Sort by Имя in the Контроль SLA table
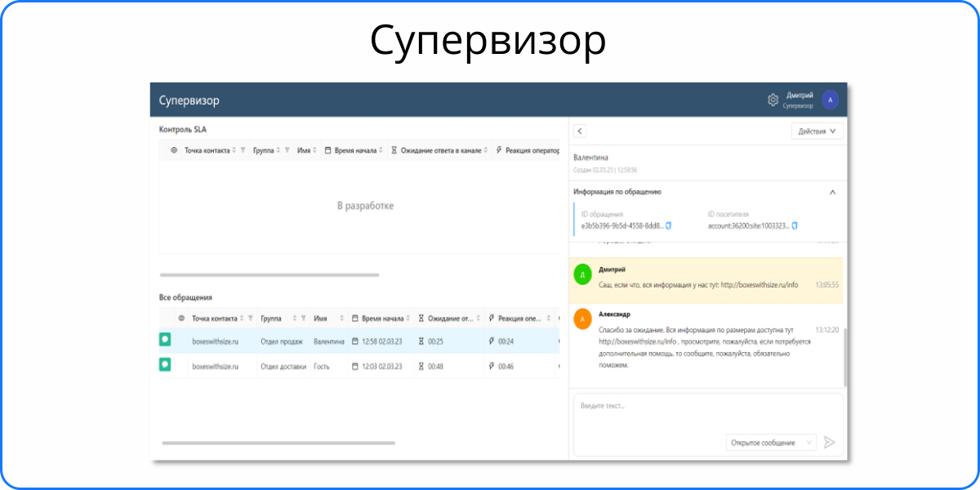 pos(316,150)
